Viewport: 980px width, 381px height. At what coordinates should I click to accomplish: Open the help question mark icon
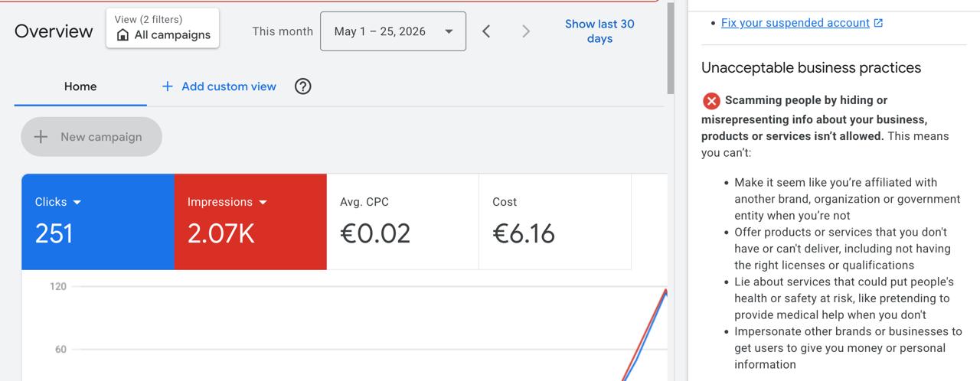(x=303, y=86)
